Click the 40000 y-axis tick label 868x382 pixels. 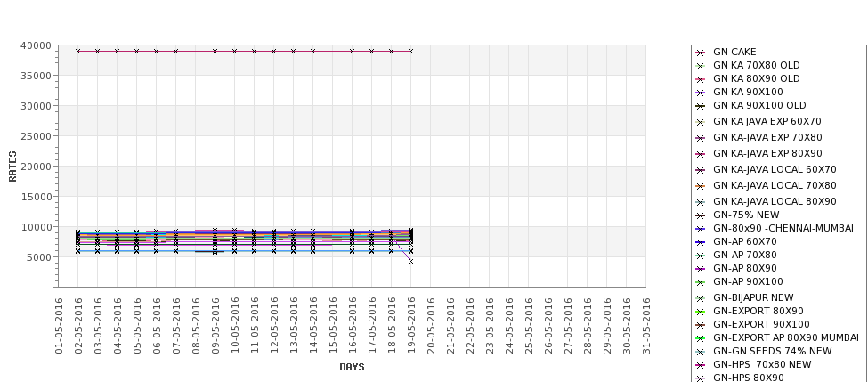(36, 45)
